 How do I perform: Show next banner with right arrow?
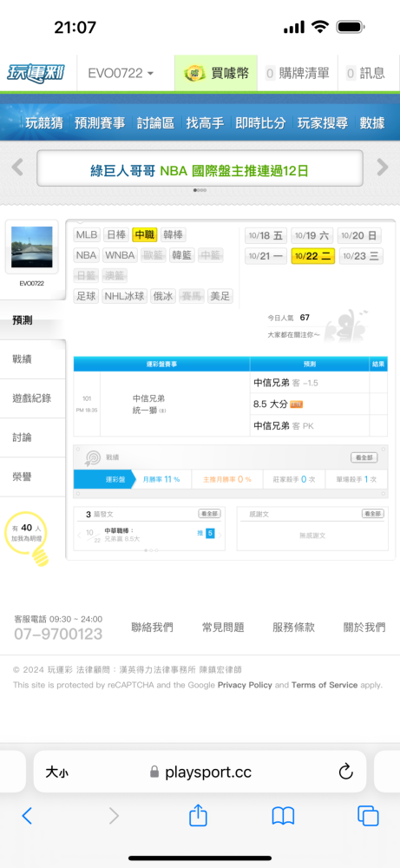pyautogui.click(x=383, y=168)
